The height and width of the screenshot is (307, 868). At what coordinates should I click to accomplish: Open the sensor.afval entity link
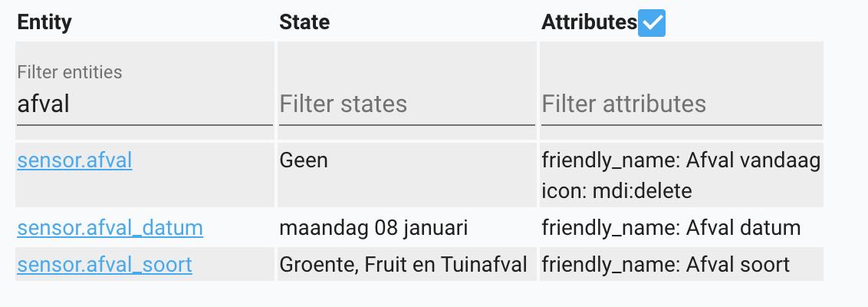(x=74, y=161)
